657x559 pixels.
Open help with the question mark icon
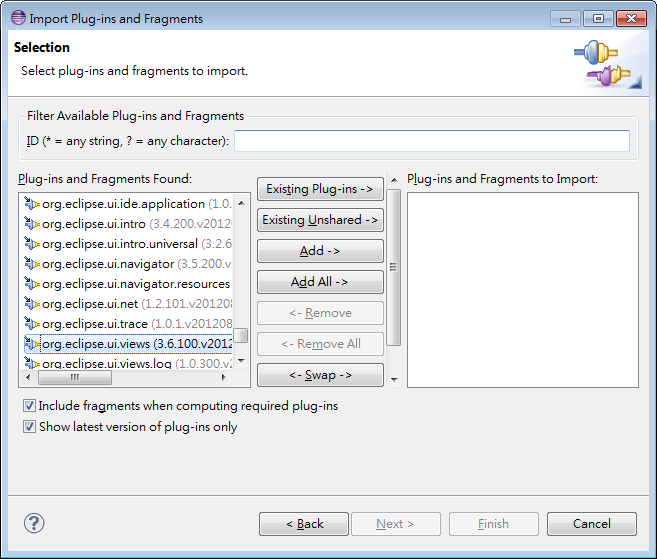34,523
